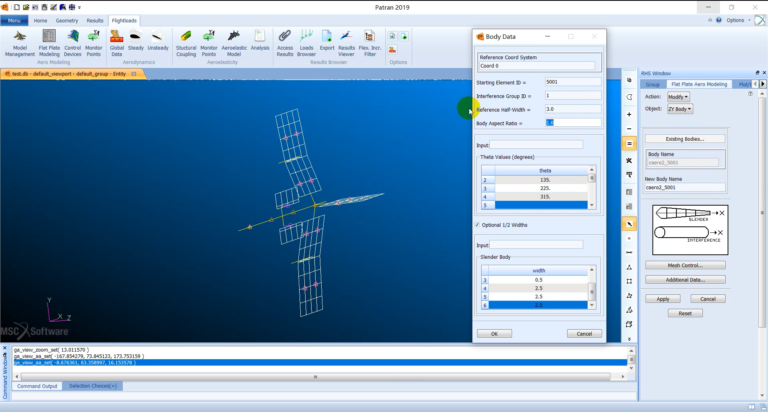
Task: Open Control Devices tool
Action: [x=72, y=44]
